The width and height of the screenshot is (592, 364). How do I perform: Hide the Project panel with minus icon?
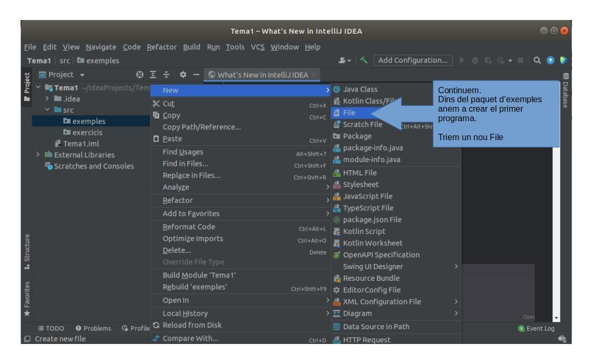point(196,75)
